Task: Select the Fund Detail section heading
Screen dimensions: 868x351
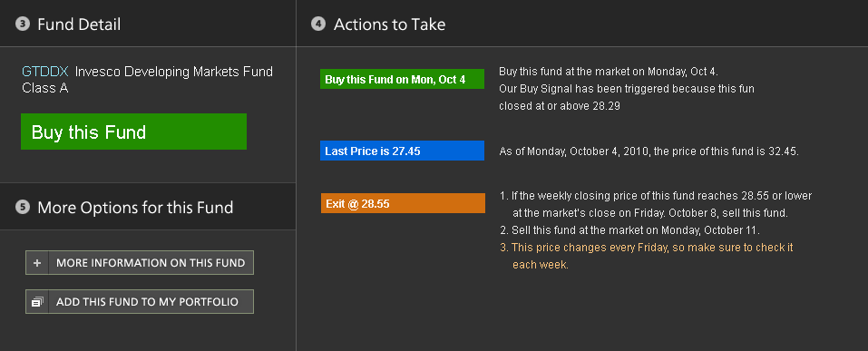Action: (79, 24)
